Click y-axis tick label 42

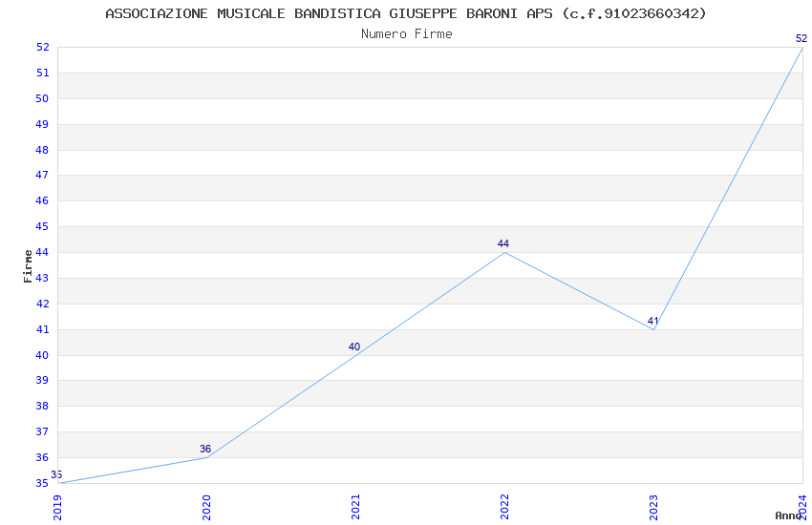point(42,304)
